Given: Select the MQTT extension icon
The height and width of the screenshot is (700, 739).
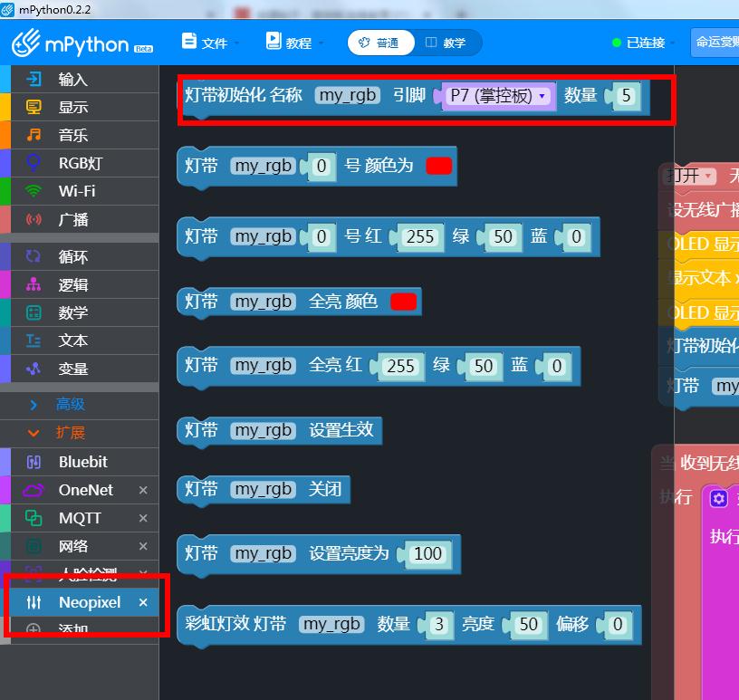Looking at the screenshot, I should click(x=34, y=518).
